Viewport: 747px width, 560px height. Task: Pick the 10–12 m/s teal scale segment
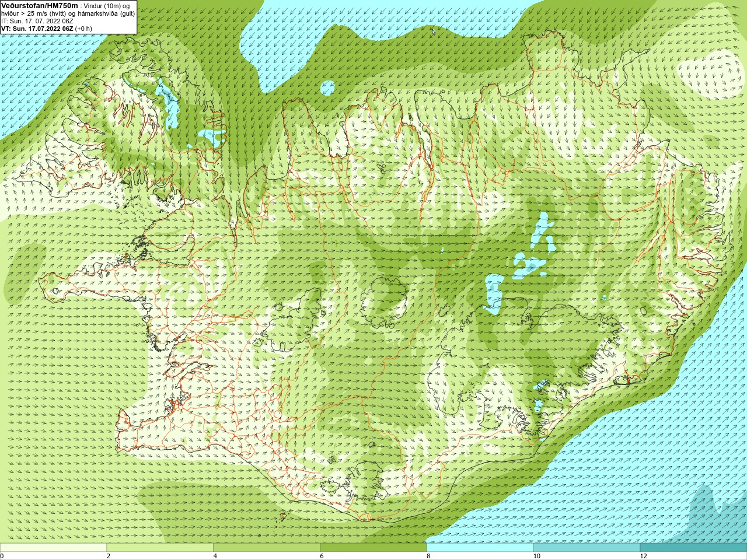pyautogui.click(x=587, y=548)
